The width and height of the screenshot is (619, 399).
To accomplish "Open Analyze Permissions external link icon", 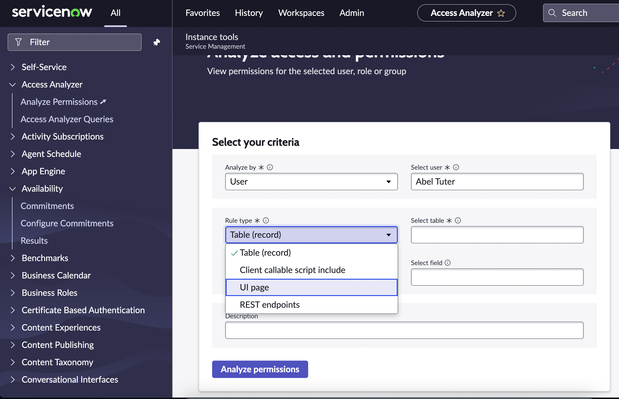I will pos(103,102).
